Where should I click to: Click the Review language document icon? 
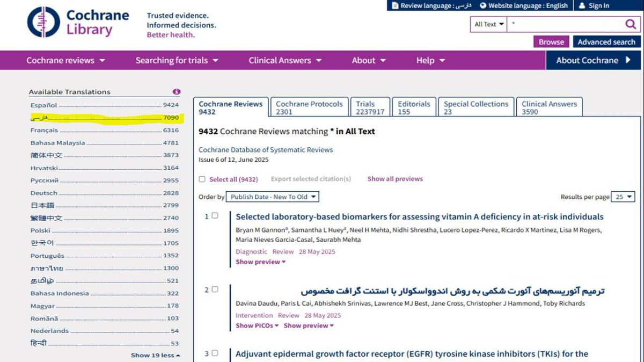[x=395, y=5]
